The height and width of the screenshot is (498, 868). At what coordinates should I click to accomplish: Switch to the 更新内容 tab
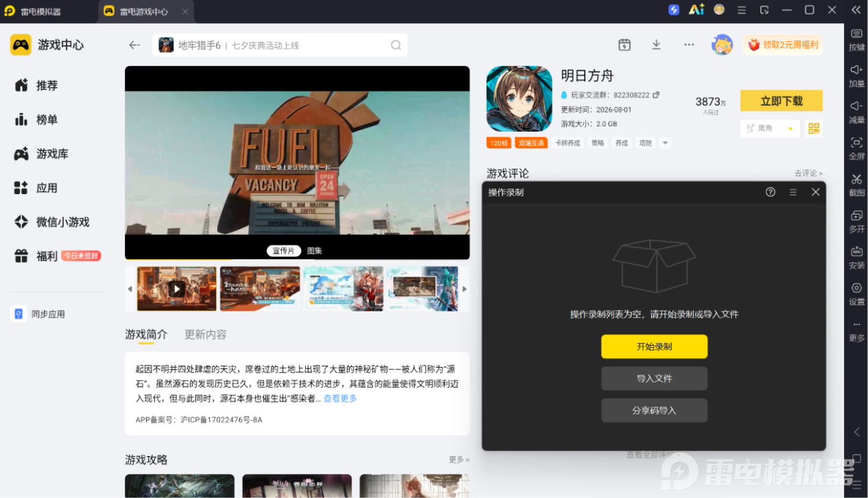coord(205,335)
